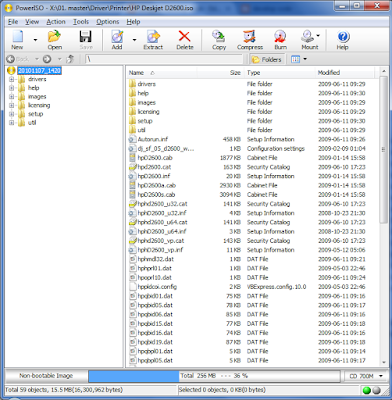Expand the help tree node
The image size is (392, 400).
click(x=12, y=88)
